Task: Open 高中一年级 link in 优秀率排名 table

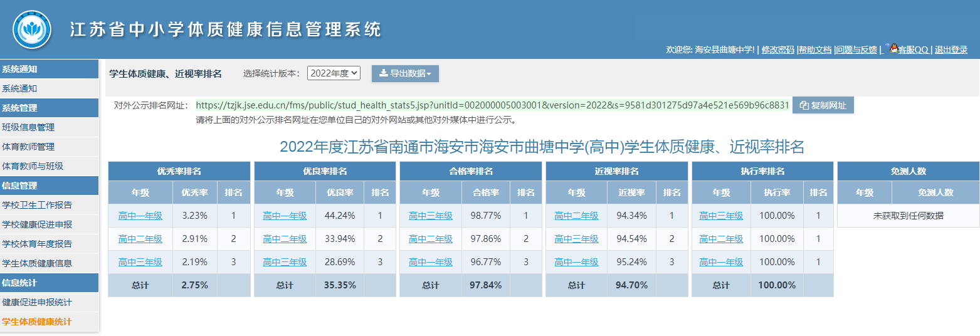Action: [x=140, y=216]
